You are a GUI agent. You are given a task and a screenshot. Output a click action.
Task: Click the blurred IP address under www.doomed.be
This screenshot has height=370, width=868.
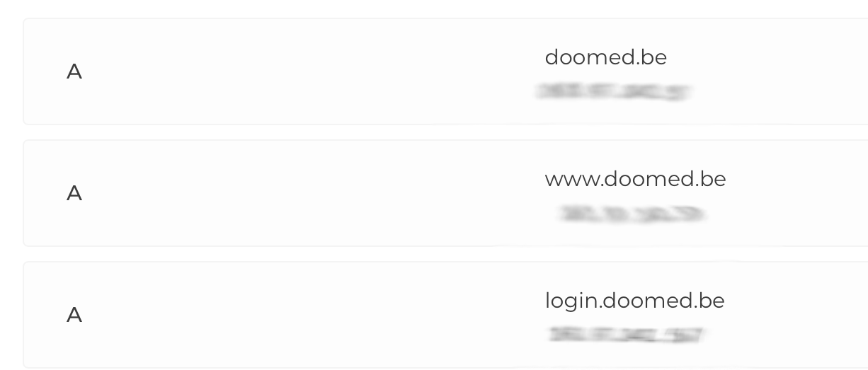632,213
